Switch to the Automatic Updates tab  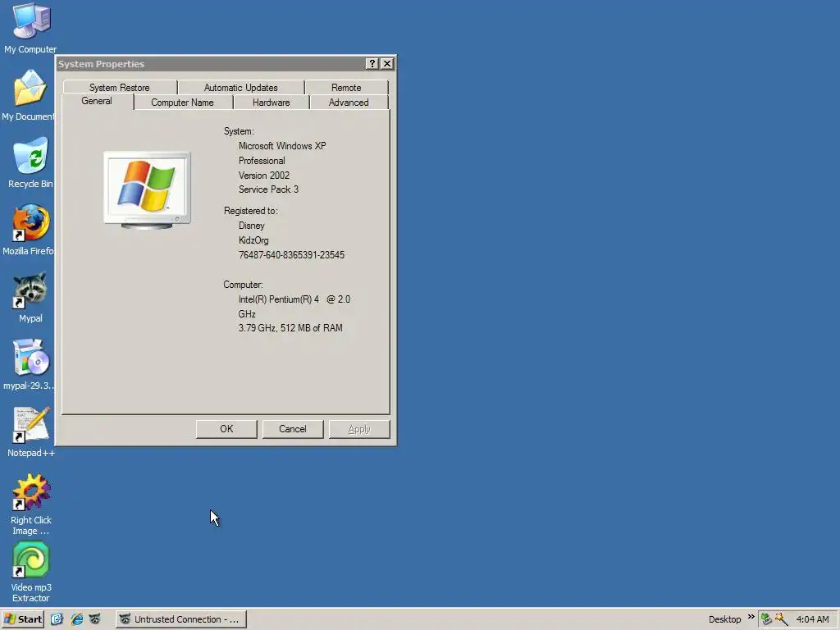tap(240, 87)
